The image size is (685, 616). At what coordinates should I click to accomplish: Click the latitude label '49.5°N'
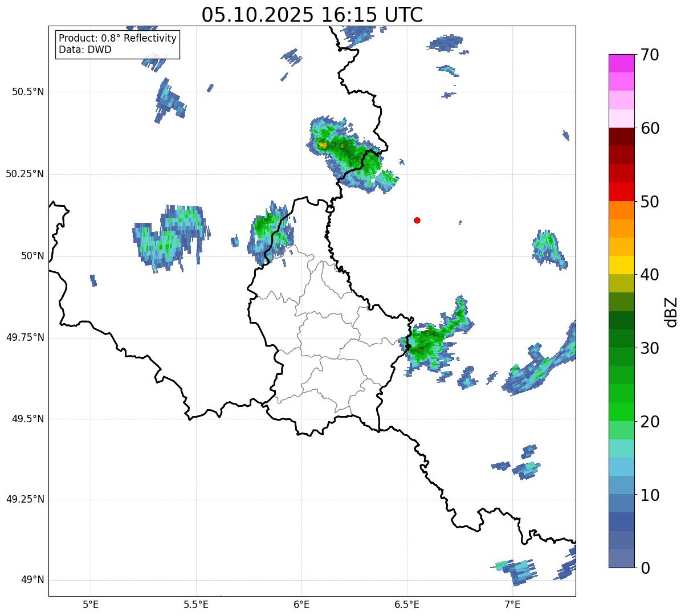click(x=28, y=419)
